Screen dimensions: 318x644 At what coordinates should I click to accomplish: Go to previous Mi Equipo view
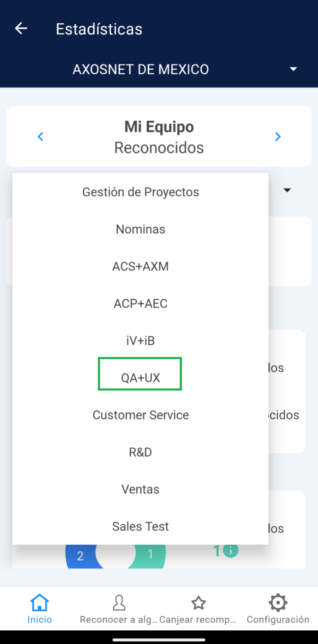click(x=40, y=137)
